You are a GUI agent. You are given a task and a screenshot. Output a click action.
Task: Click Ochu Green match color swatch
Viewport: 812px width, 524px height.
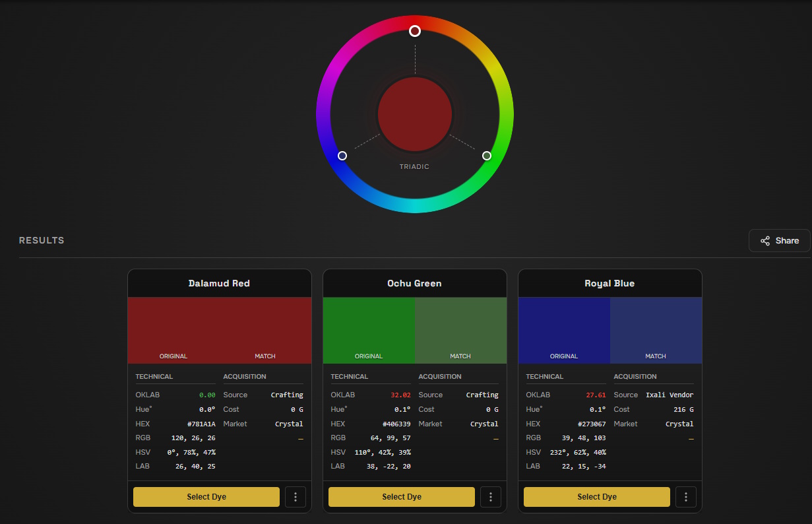point(460,330)
